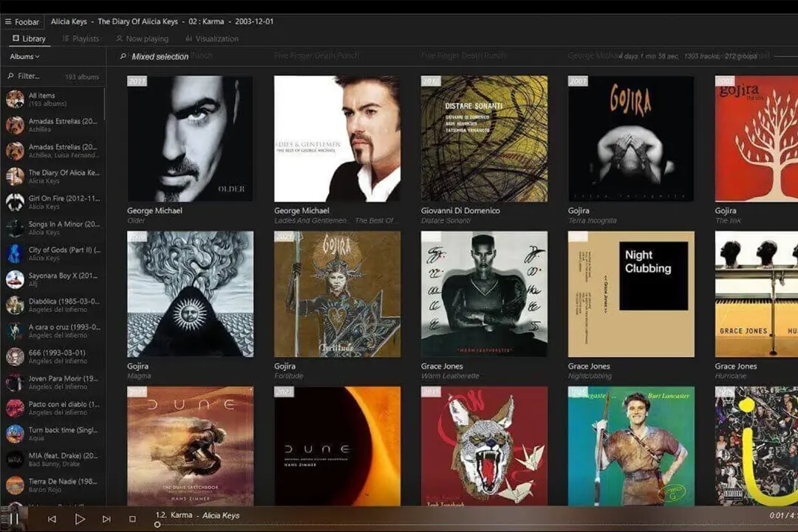Viewport: 798px width, 532px height.
Task: Open Grace Jones Hurricane cover
Action: pos(757,294)
